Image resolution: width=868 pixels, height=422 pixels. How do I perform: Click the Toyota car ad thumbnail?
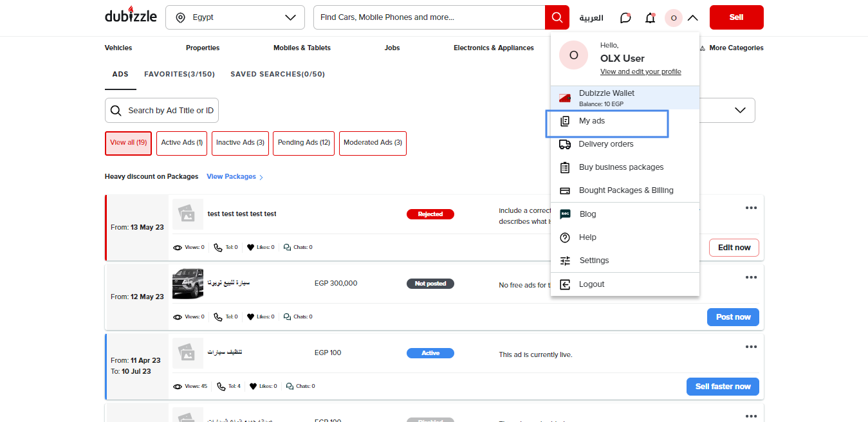tap(188, 284)
